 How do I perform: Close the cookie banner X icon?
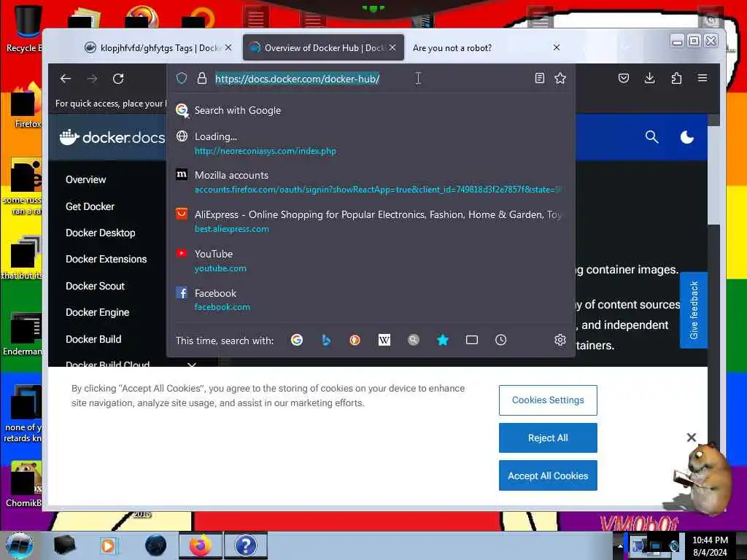tap(692, 437)
